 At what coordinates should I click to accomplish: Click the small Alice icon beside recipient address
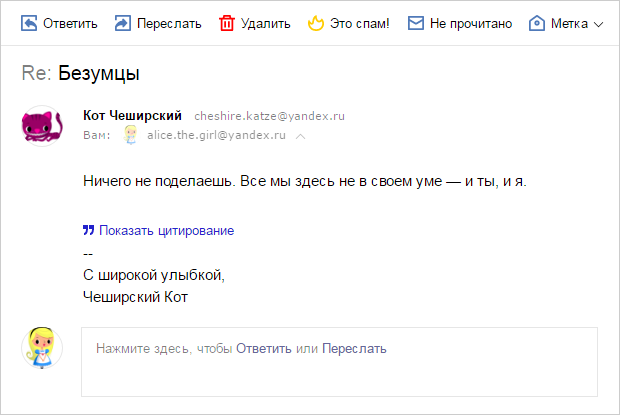130,135
